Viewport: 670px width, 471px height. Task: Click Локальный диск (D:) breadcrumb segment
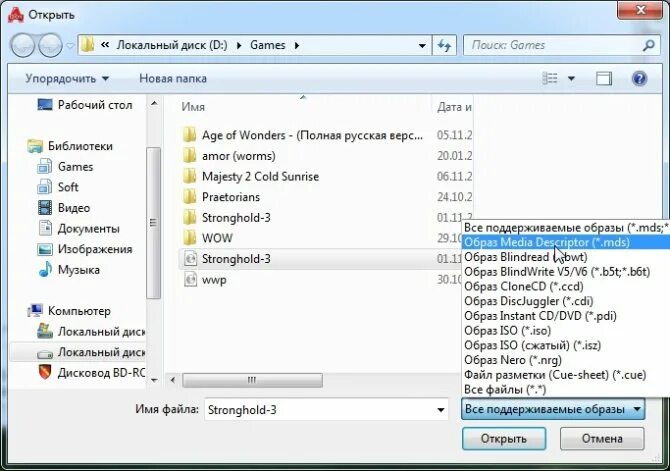tap(172, 45)
